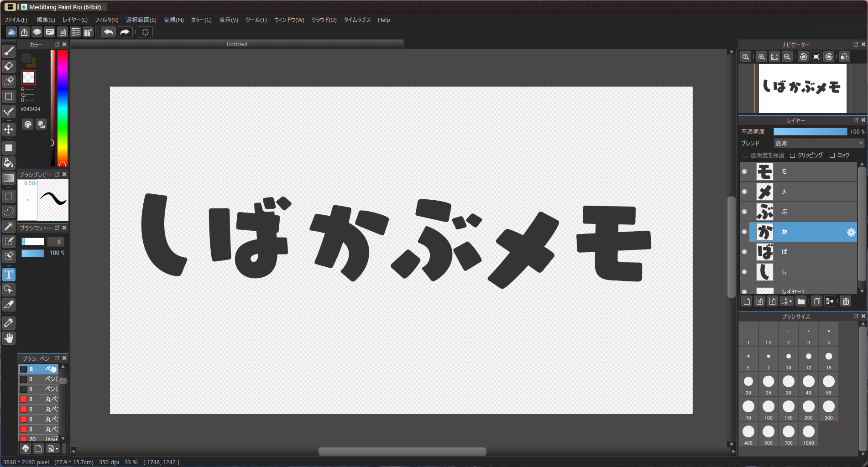Click the fit-to-window icon in the Navigator
Image resolution: width=868 pixels, height=467 pixels.
coord(774,57)
